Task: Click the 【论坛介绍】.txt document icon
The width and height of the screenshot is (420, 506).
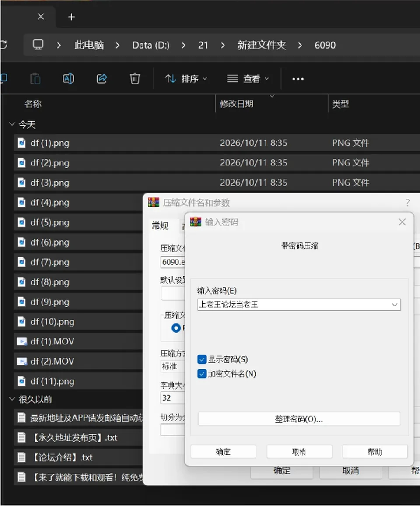Action: [21, 457]
